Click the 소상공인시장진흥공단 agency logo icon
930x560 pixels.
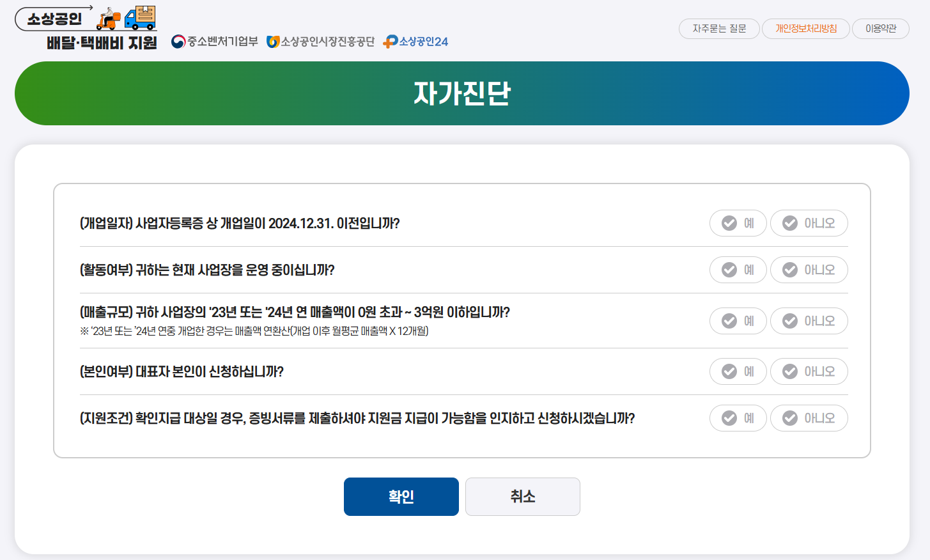point(274,41)
